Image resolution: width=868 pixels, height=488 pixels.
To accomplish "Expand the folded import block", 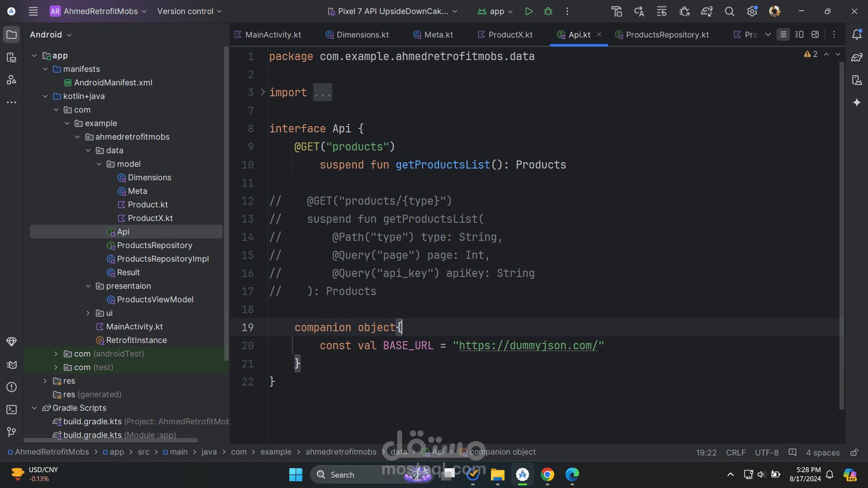I will point(323,93).
